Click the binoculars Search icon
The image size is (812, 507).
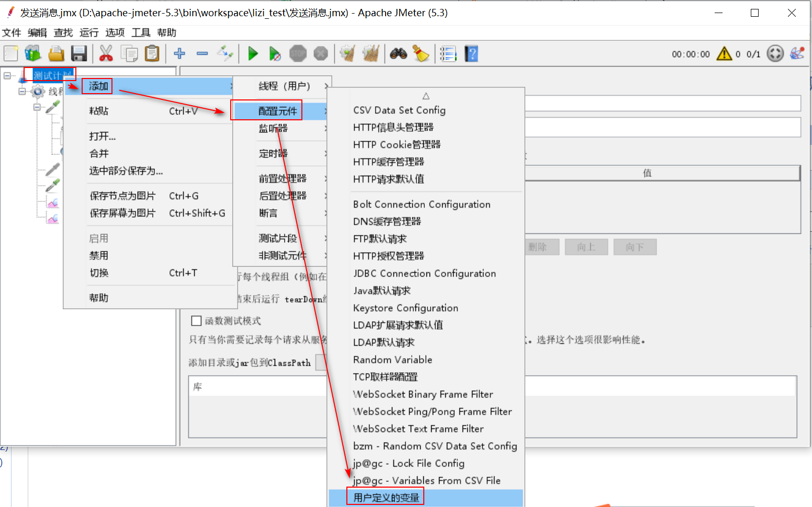click(398, 53)
